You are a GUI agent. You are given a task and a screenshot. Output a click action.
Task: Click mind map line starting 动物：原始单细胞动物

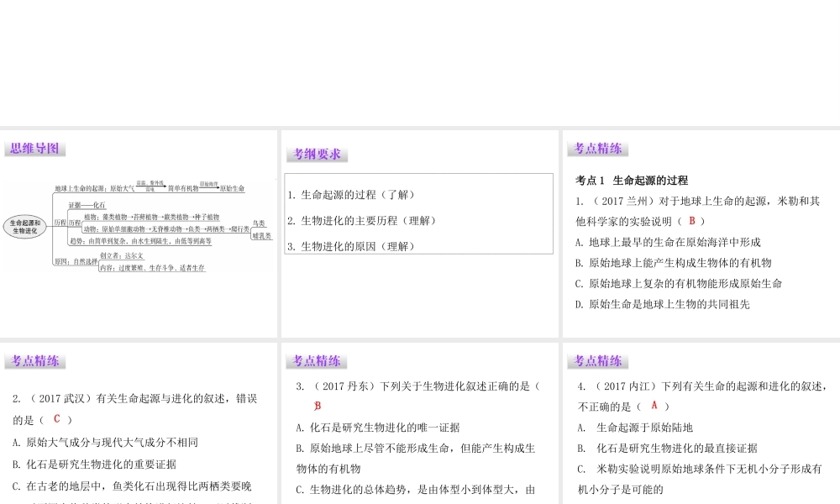(166, 229)
